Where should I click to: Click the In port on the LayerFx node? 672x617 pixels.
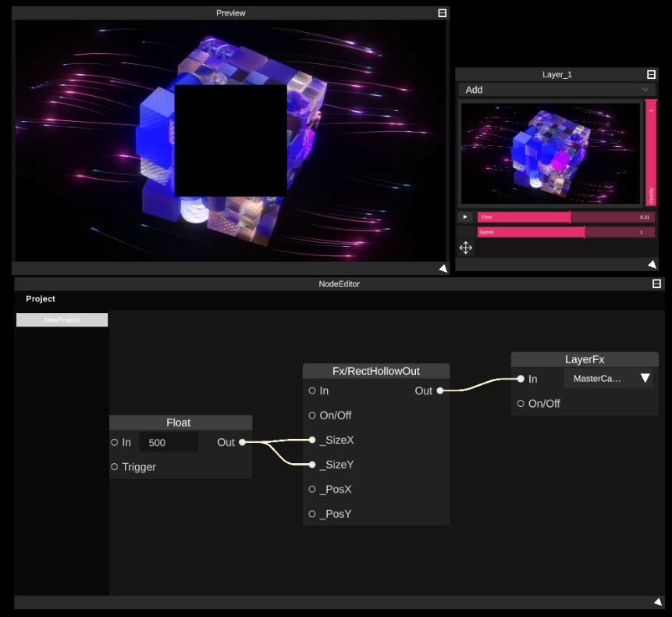(x=520, y=380)
